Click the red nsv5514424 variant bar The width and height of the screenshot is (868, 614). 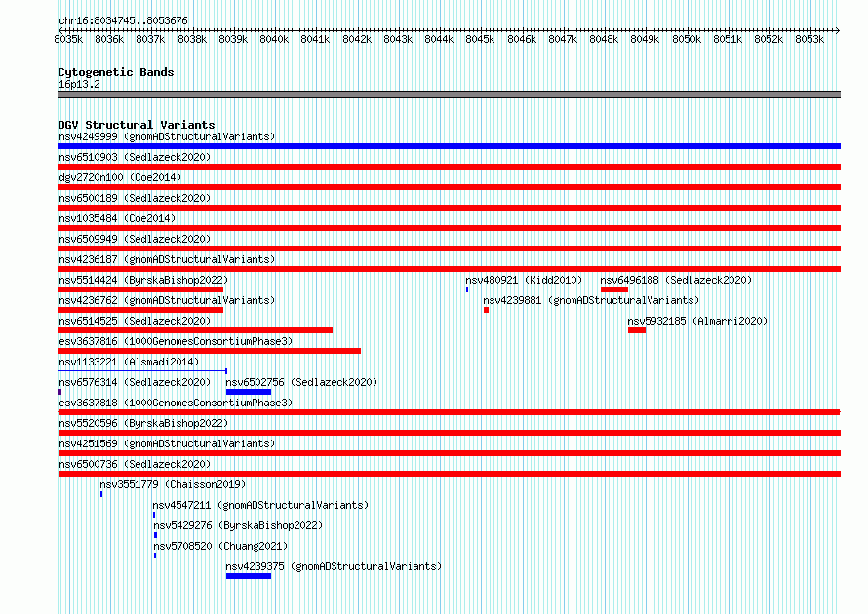click(x=140, y=289)
